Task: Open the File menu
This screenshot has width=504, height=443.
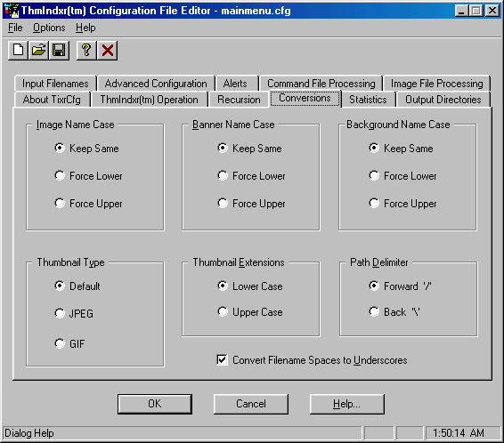Action: pos(15,28)
